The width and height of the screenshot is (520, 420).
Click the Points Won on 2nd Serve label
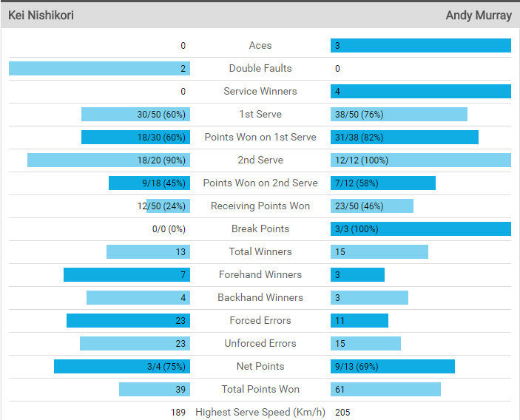pos(260,183)
